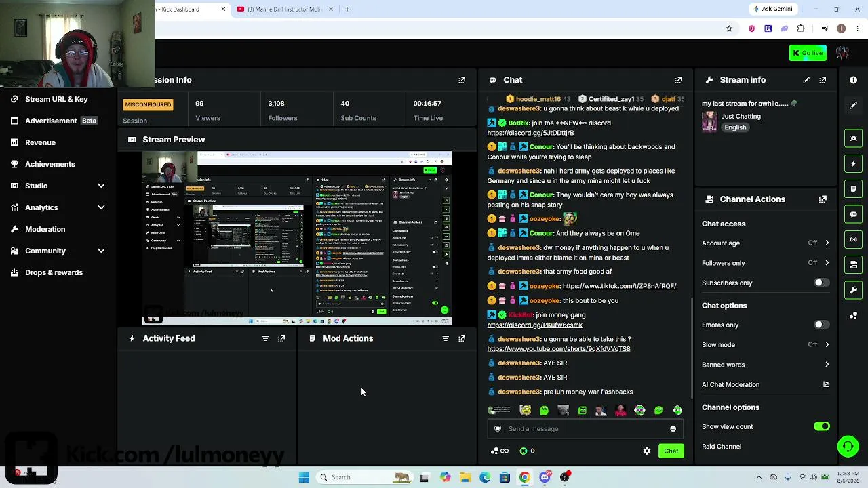Open Slow mode setting
Image resolution: width=868 pixels, height=488 pixels.
pos(766,344)
